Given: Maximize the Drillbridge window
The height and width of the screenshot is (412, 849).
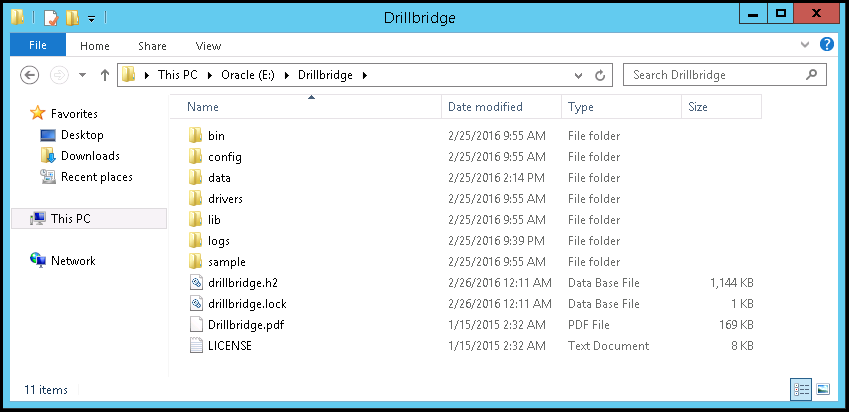Looking at the screenshot, I should click(781, 14).
